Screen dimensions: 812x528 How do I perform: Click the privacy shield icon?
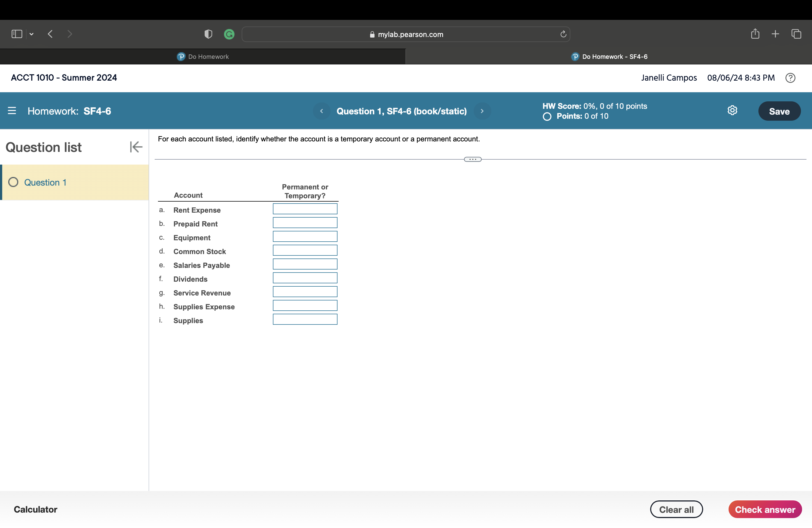click(208, 34)
